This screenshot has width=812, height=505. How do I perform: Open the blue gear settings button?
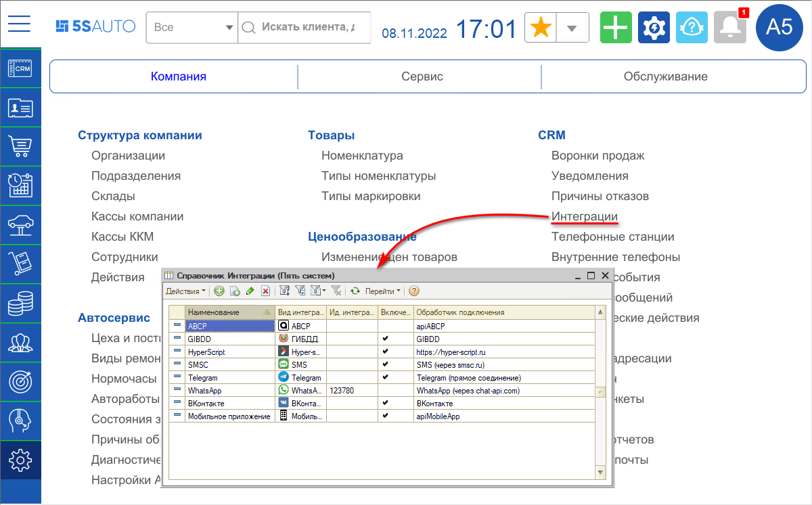click(654, 28)
